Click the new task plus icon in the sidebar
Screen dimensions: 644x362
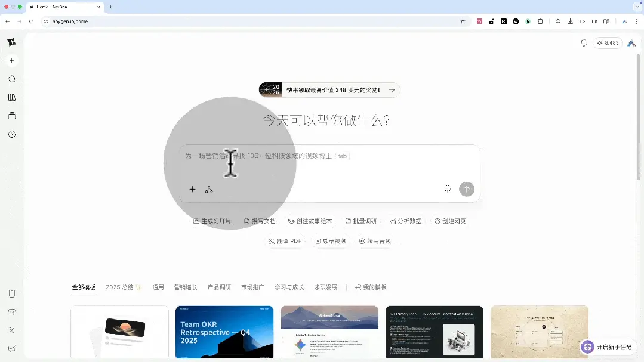coord(11,60)
